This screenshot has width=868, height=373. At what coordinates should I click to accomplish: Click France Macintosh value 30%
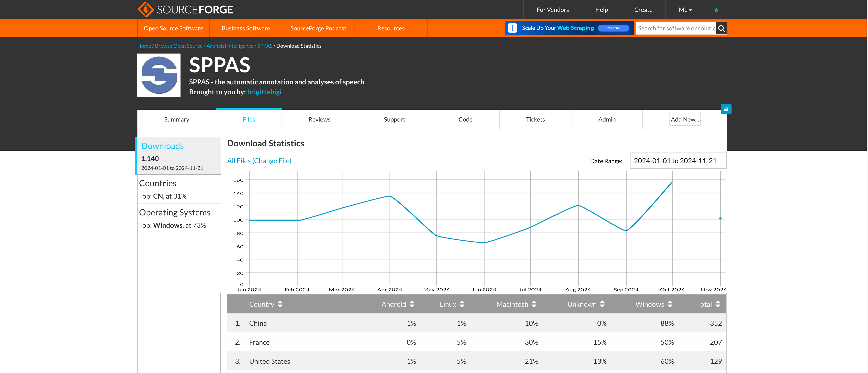[x=531, y=342]
